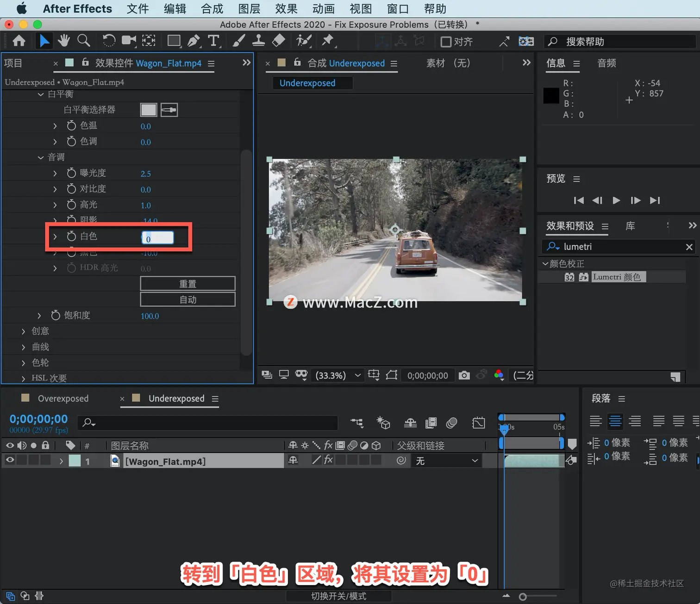Select the Rotation tool
Screen dimensions: 700x604
point(109,41)
